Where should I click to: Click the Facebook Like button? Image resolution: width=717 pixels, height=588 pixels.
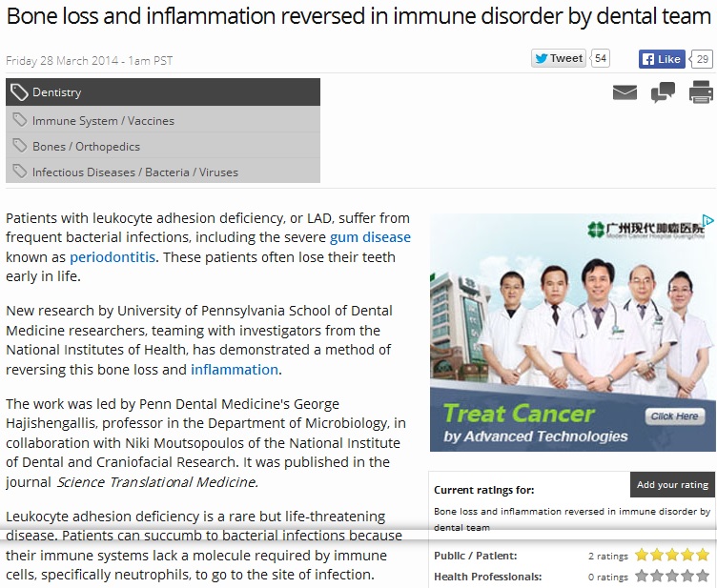pyautogui.click(x=662, y=59)
